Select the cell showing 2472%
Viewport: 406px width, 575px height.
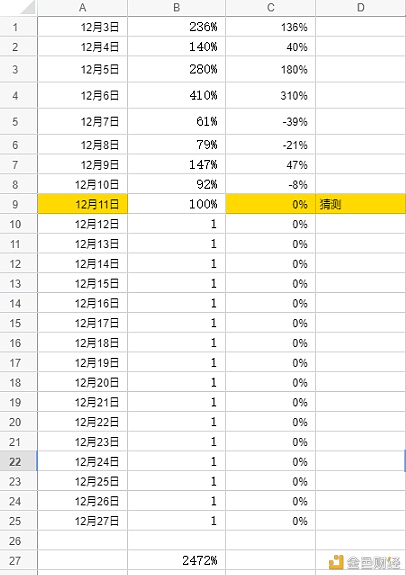pos(176,560)
